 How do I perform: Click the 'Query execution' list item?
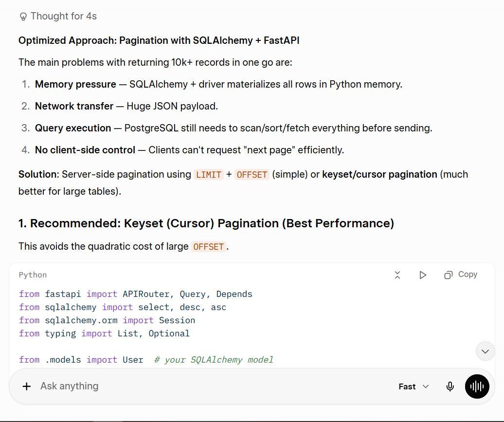click(234, 128)
